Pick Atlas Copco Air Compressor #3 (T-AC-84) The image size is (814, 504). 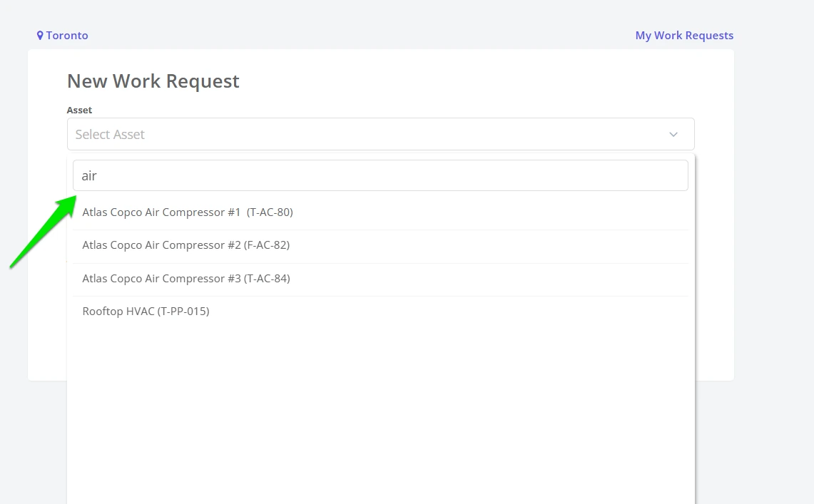tap(380, 279)
